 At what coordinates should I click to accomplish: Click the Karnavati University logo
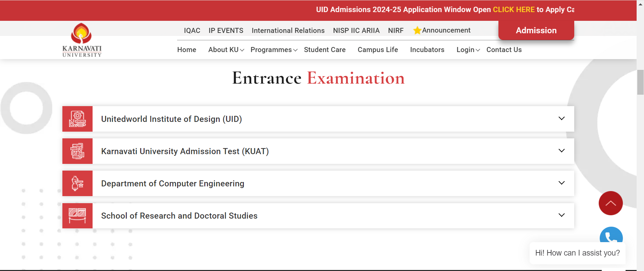tap(82, 40)
